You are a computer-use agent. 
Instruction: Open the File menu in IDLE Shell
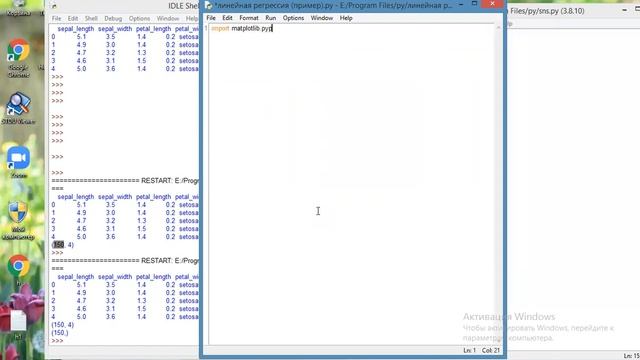click(56, 18)
